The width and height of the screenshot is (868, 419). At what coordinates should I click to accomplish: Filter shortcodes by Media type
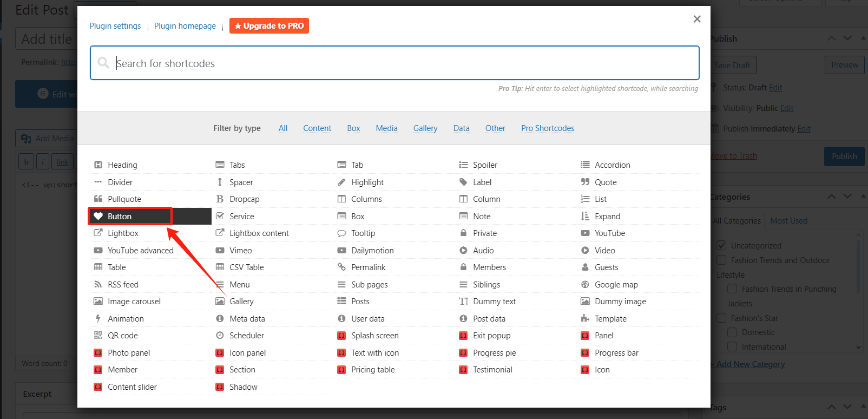386,128
